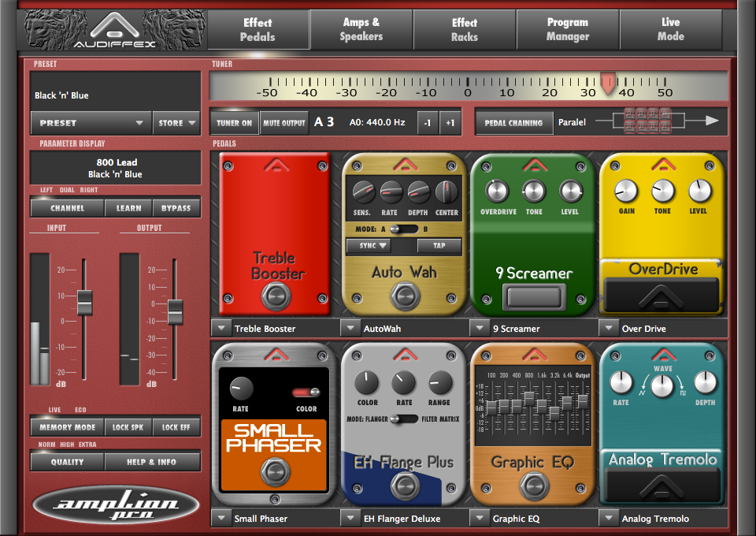The height and width of the screenshot is (536, 756).
Task: Toggle the OverDrive black foot pedal
Action: click(661, 295)
